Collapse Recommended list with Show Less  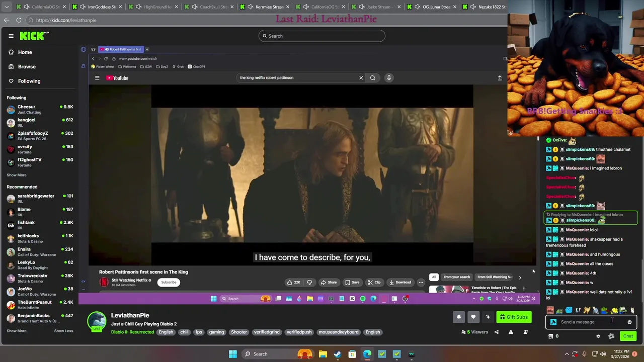[63, 331]
